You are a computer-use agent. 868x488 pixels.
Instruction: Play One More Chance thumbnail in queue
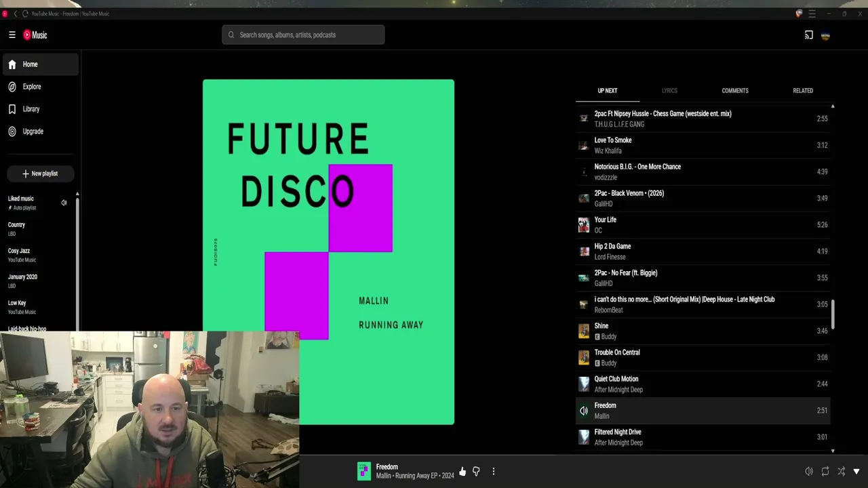pos(583,171)
